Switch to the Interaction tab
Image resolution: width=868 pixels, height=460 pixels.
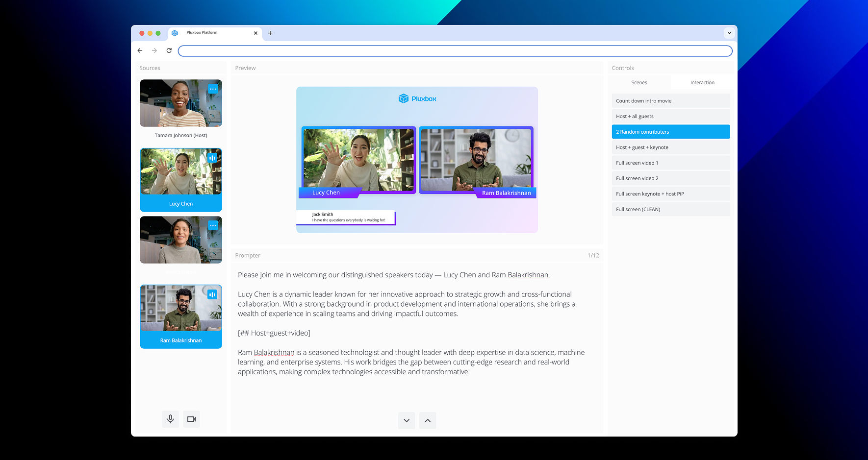[702, 83]
